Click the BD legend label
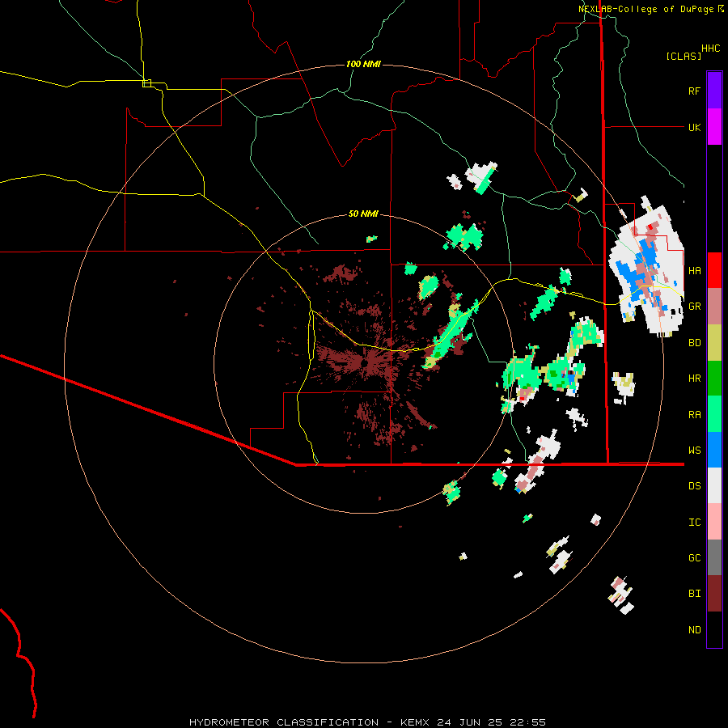The width and height of the screenshot is (728, 728). [694, 343]
